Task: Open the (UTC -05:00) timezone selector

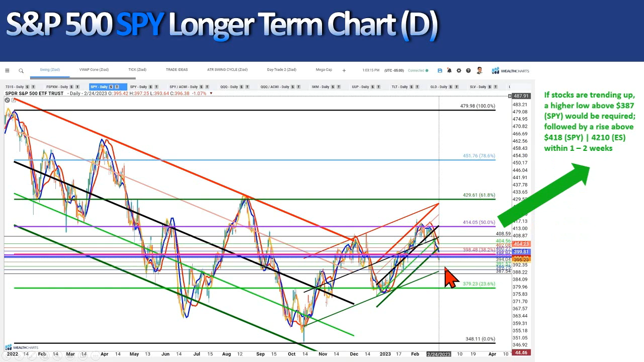Action: 394,70
